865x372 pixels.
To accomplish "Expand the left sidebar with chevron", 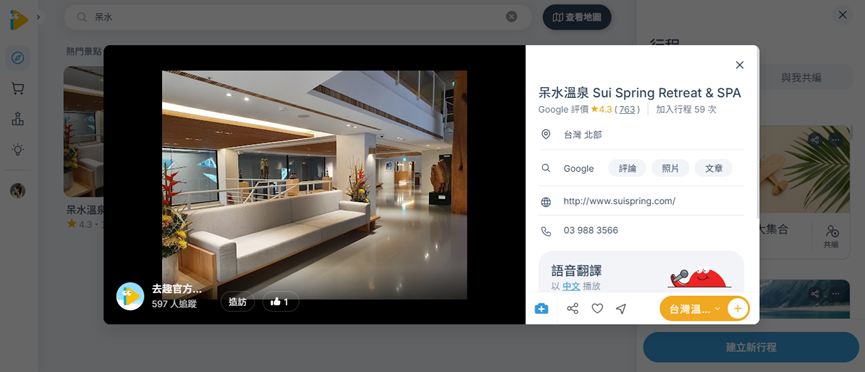I will click(38, 17).
